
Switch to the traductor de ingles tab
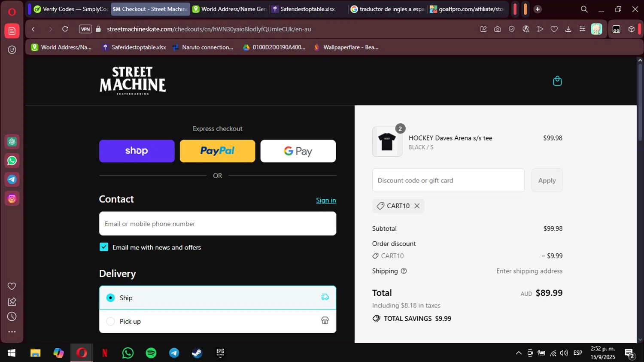click(388, 9)
